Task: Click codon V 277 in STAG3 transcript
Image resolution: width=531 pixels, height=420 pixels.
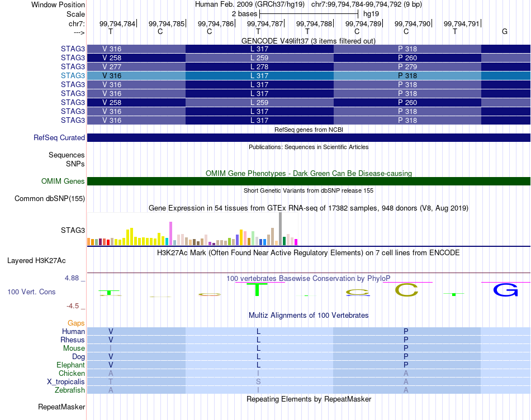Action: (x=112, y=66)
